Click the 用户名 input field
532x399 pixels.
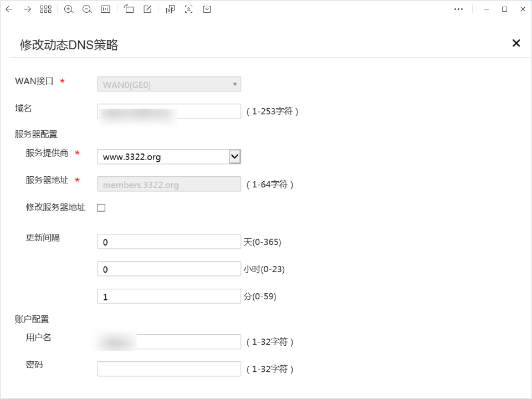pos(188,341)
